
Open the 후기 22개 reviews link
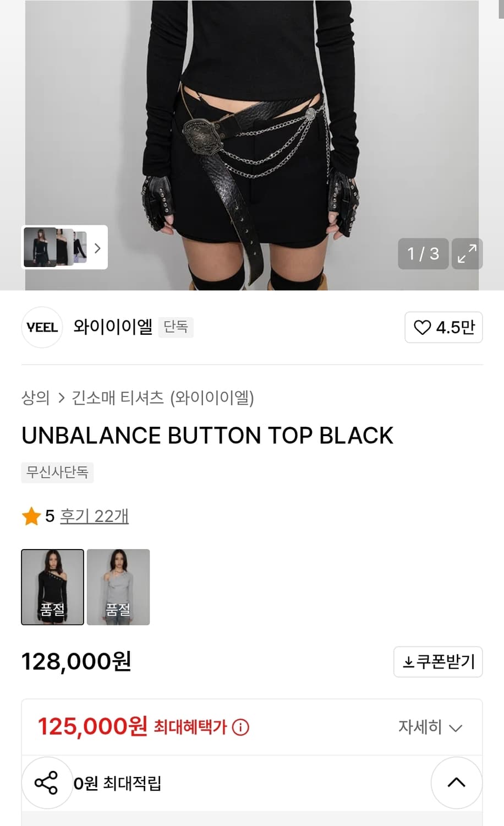(x=94, y=517)
